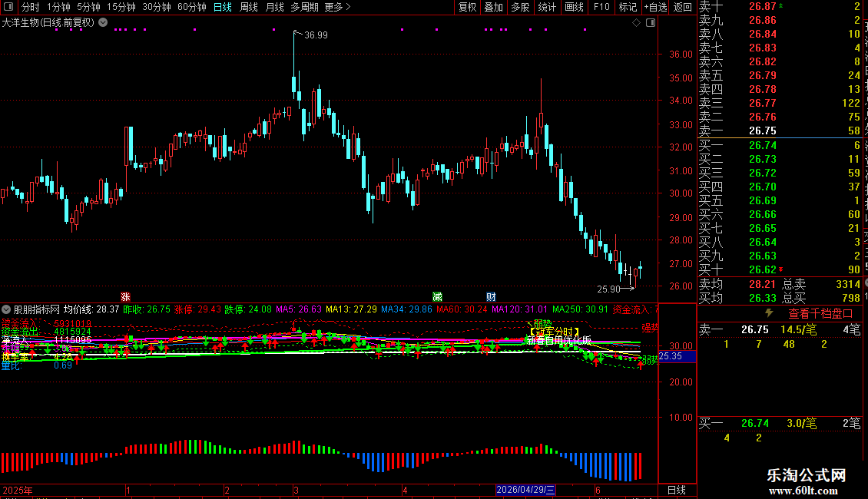Switch to 1分钟 timeframe

point(58,7)
